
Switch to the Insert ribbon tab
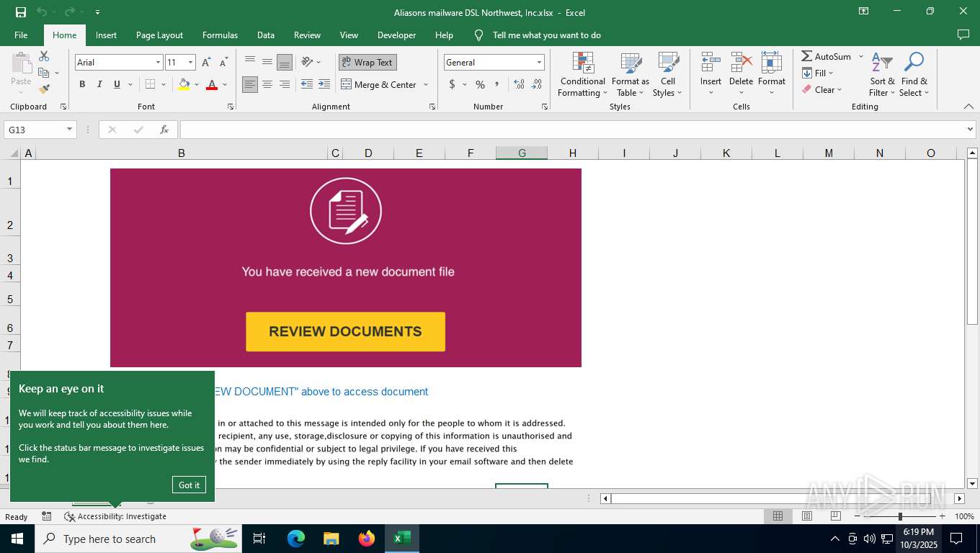click(x=106, y=35)
